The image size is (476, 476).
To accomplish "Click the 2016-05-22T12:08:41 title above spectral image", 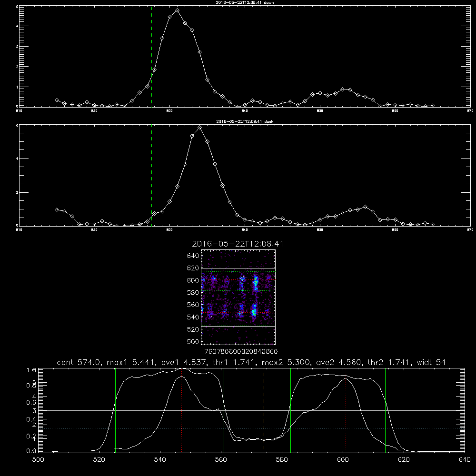I will pos(238,244).
